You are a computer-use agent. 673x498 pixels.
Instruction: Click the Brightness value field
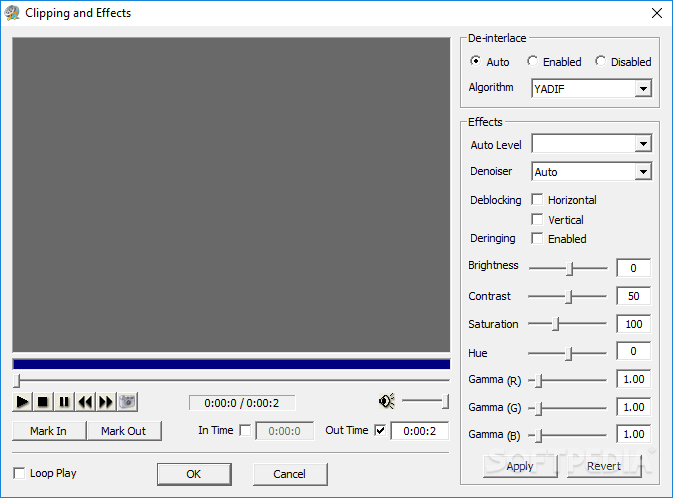[633, 268]
